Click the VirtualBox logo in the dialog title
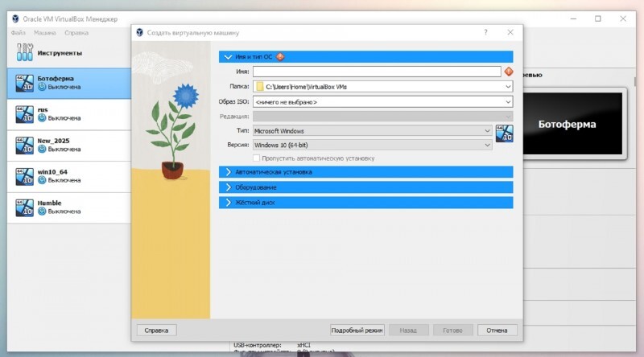The height and width of the screenshot is (357, 644). coord(139,32)
